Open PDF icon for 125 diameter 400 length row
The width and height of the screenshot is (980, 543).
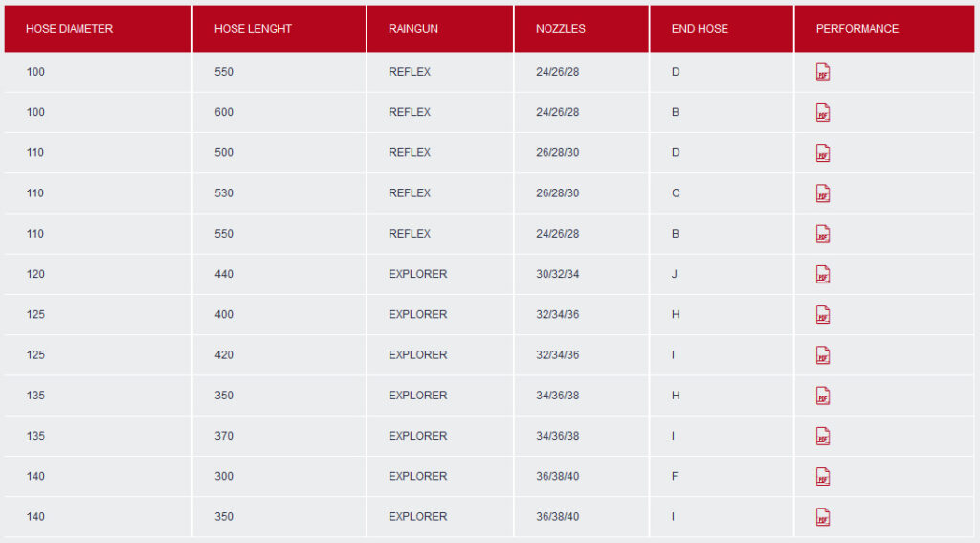click(x=822, y=314)
